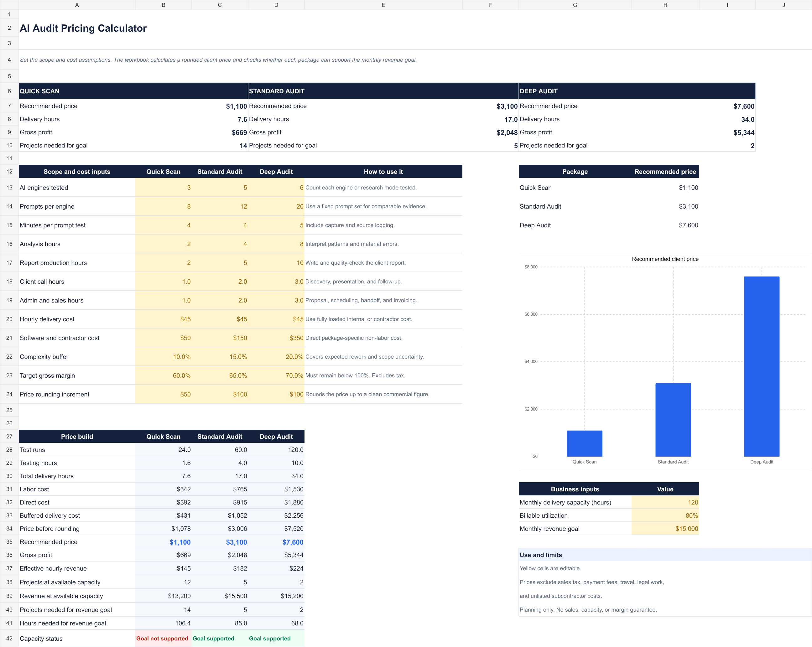Edit AI engines tested for Quick Scan

tap(164, 188)
